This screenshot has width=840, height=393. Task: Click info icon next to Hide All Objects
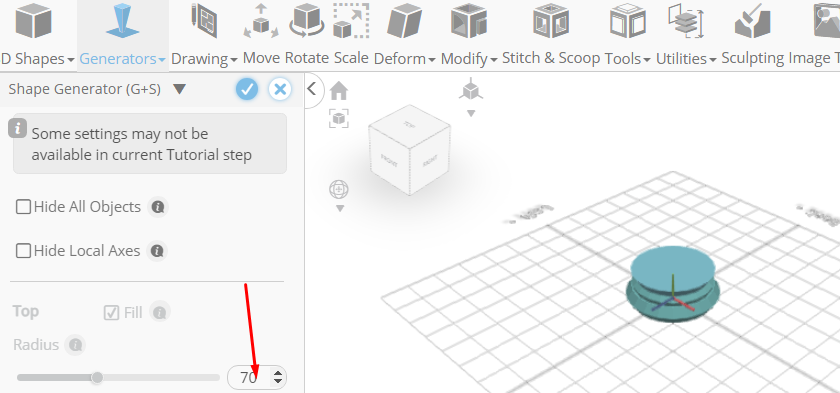point(157,207)
